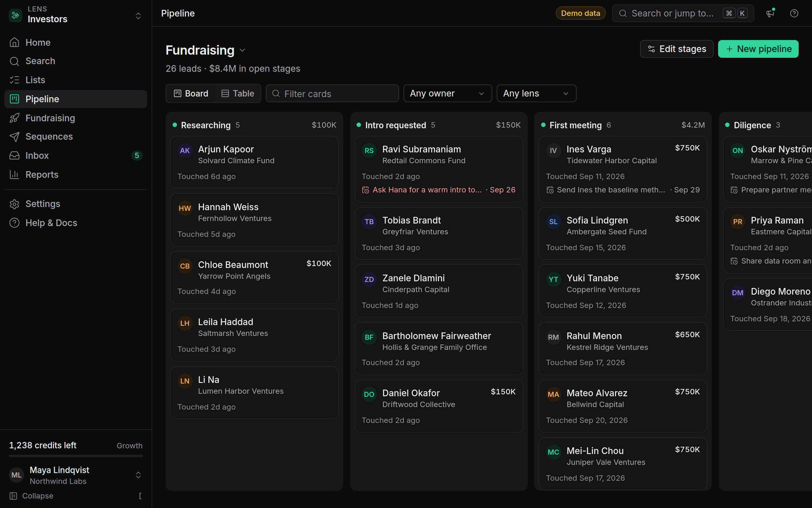This screenshot has height=508, width=812.
Task: Click the Collapse sidebar button
Action: tap(76, 496)
